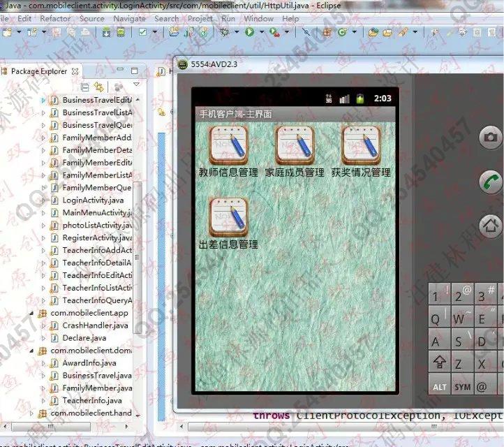Open the Debug dropdown arrow
Screen dimensions: 504x447
237,32
